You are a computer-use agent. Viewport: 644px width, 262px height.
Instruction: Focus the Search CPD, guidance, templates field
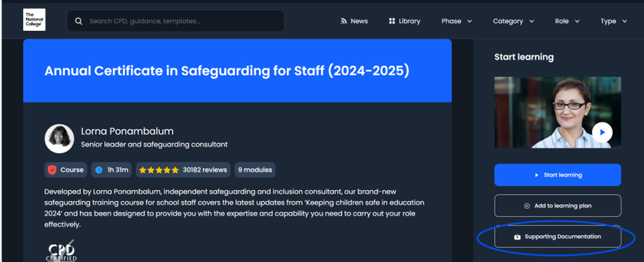175,21
